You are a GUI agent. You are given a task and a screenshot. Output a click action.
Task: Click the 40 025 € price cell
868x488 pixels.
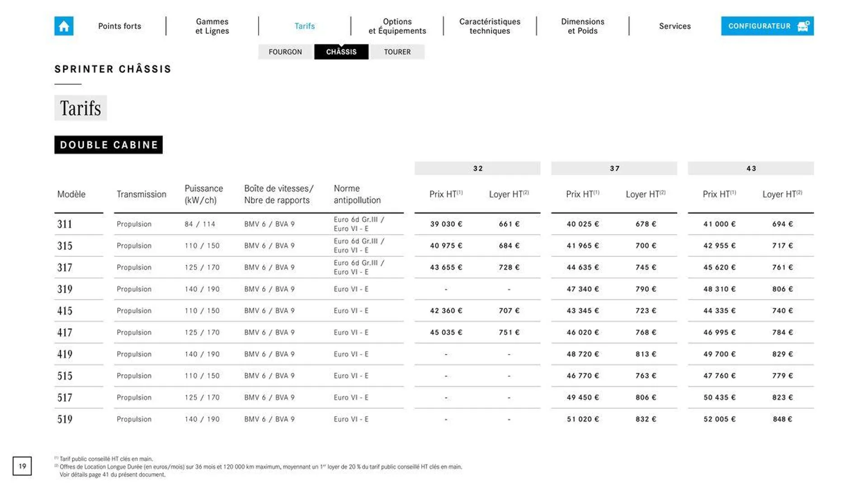tap(583, 224)
